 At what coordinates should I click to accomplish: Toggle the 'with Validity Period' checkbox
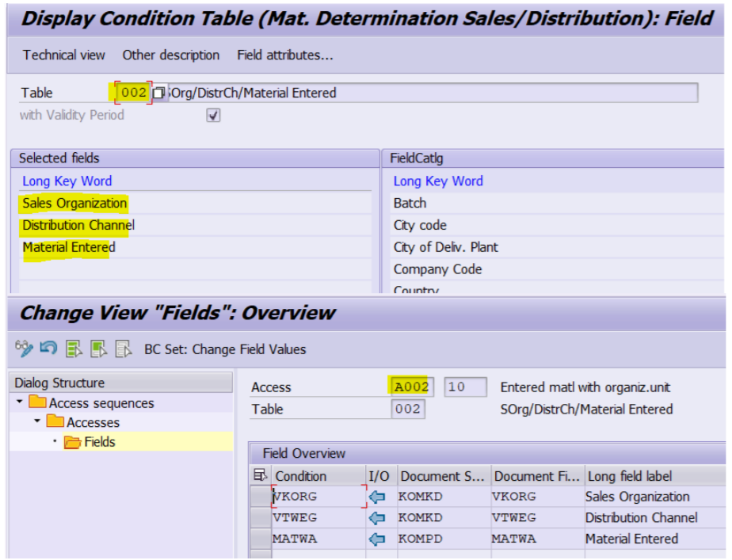(x=213, y=116)
